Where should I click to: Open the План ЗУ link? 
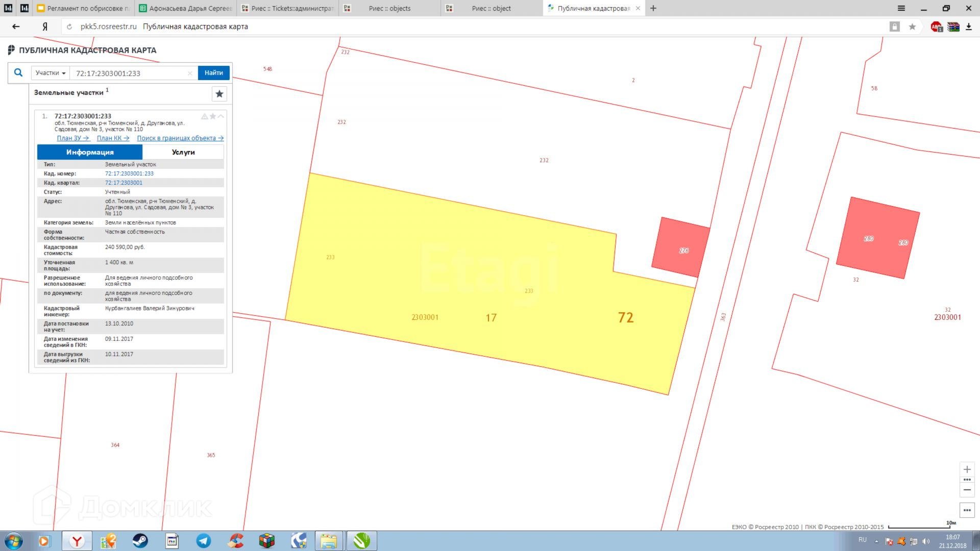pos(72,138)
